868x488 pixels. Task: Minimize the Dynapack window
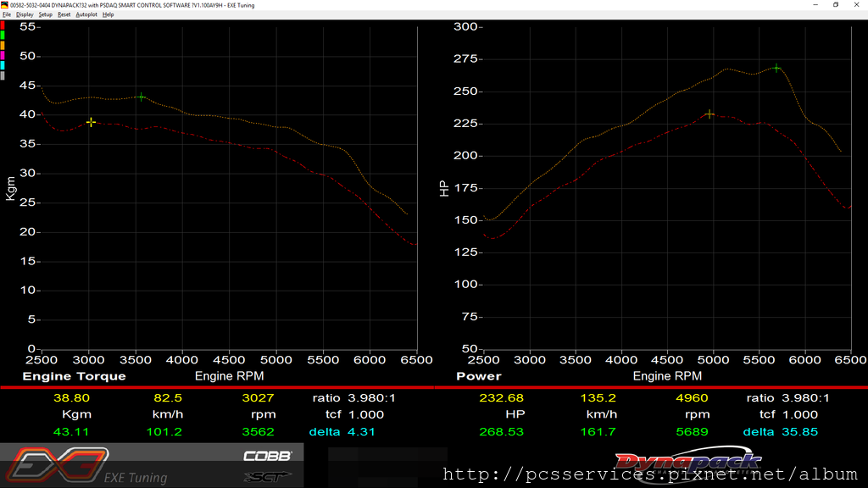click(815, 5)
